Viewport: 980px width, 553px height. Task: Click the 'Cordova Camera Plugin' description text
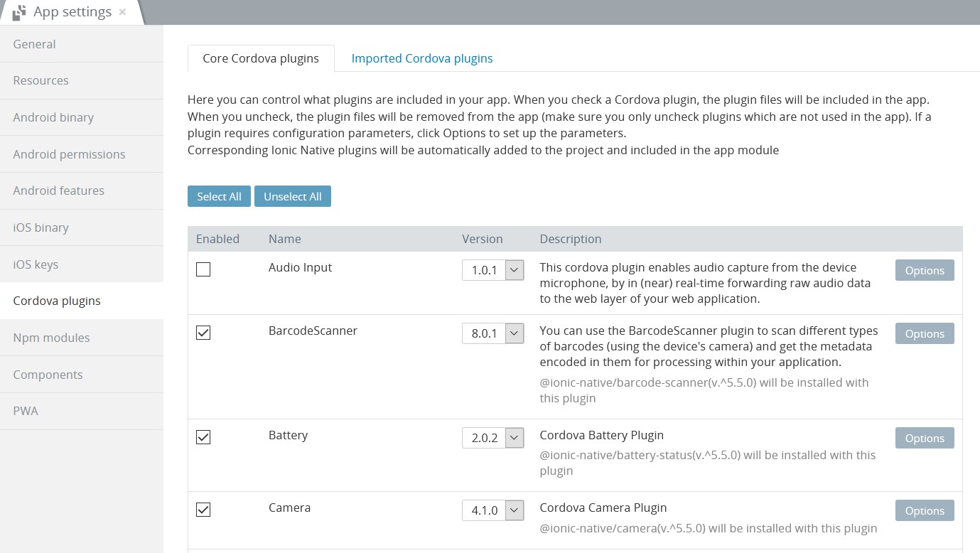point(603,508)
